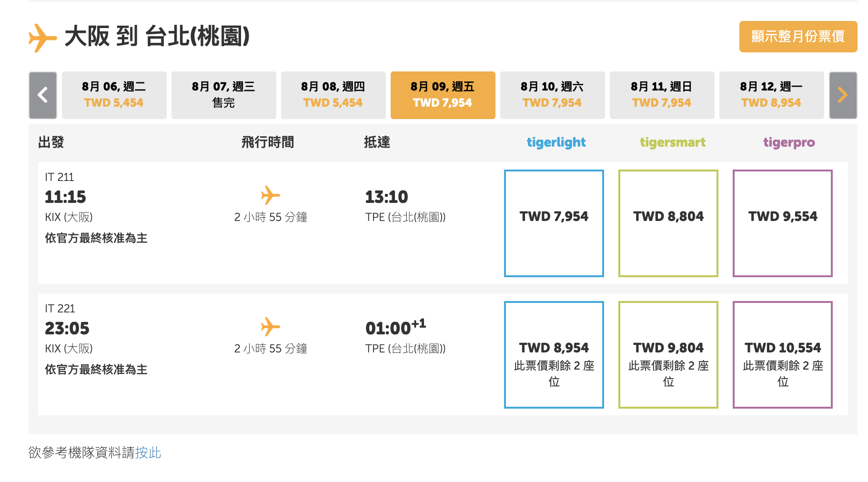
Task: Select the 8月 12 週一 date tab
Action: (x=772, y=95)
